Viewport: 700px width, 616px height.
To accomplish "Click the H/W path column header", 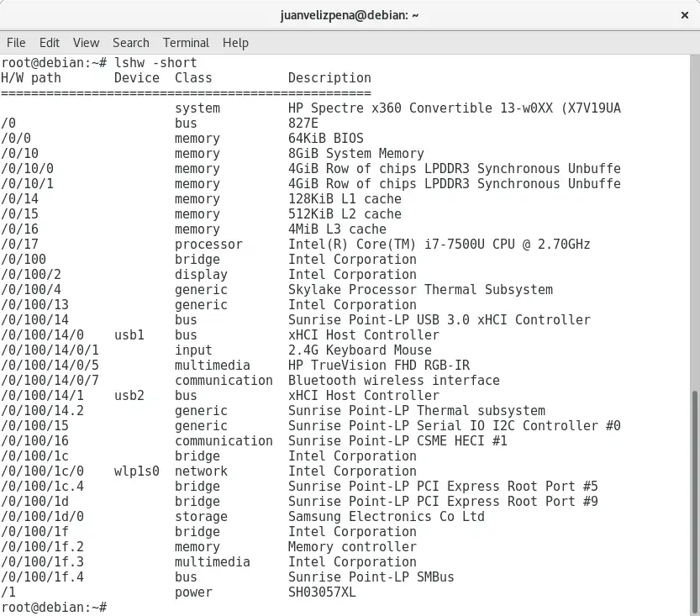I will coord(31,78).
